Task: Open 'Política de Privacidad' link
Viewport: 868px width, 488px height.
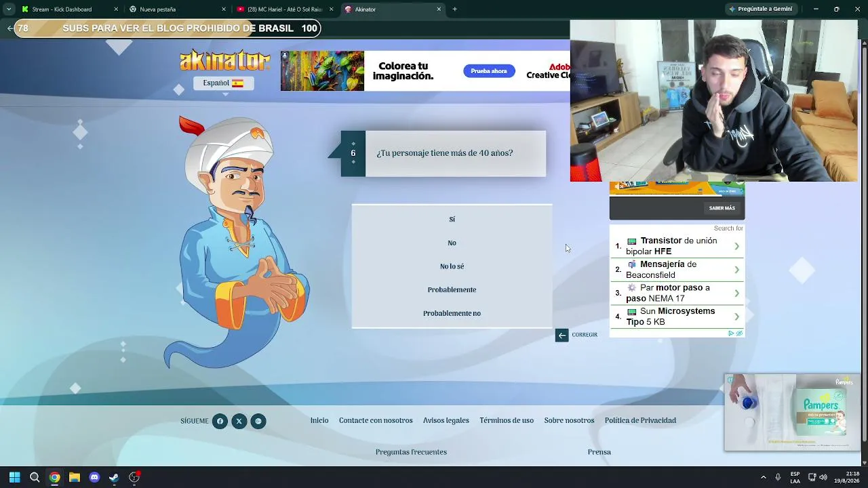Action: (640, 421)
